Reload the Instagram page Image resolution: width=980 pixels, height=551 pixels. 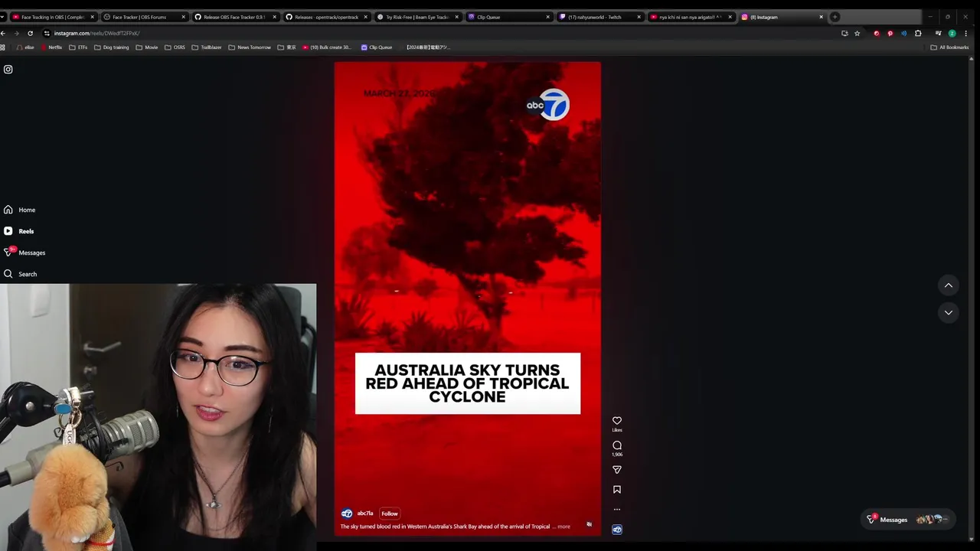point(30,33)
